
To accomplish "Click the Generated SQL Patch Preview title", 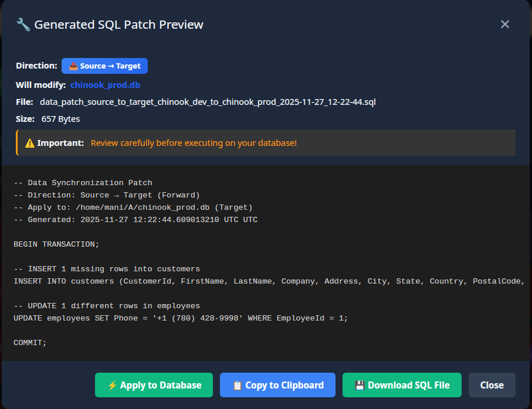I will pos(119,24).
